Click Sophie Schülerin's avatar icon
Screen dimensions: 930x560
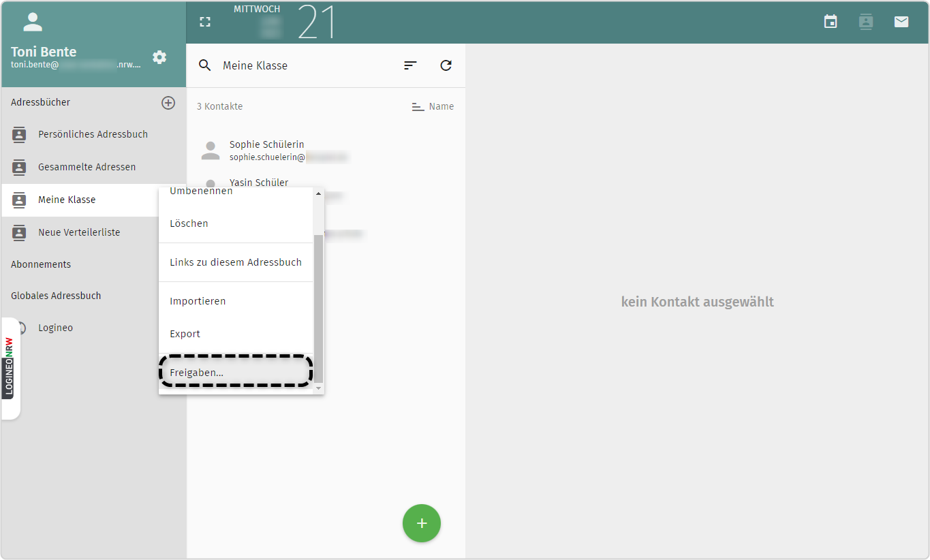coord(211,151)
